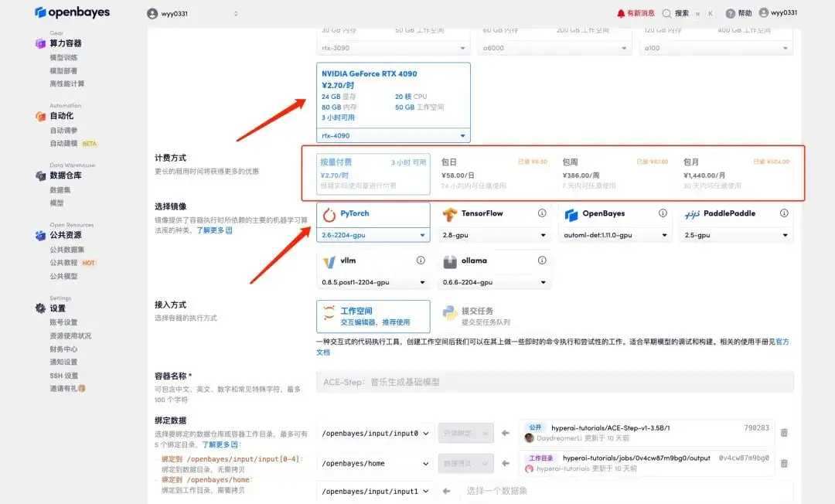Screen dimensions: 835x504
Task: Open PaddlePaddle version dropdown 2.5-gpu
Action: tap(736, 235)
